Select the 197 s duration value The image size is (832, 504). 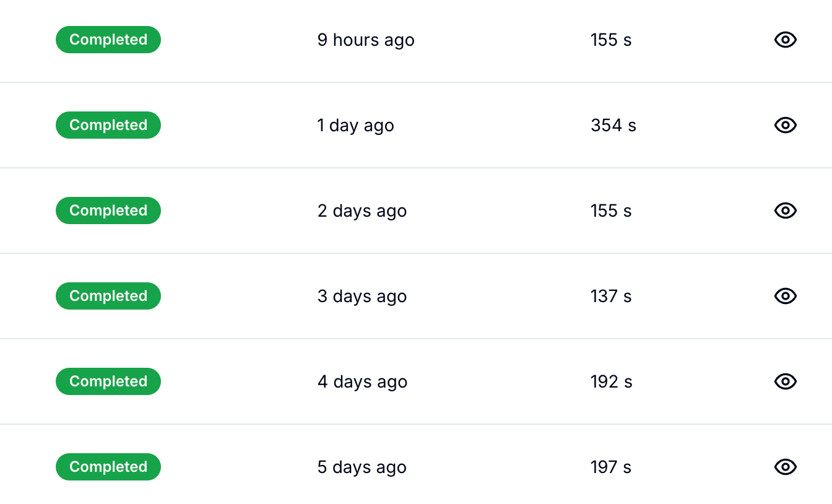point(611,467)
